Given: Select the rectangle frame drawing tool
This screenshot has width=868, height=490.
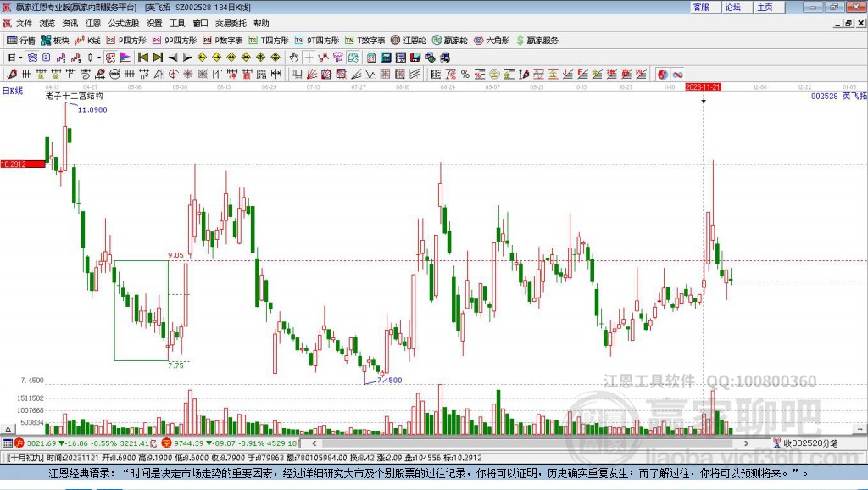Looking at the screenshot, I should pyautogui.click(x=298, y=74).
